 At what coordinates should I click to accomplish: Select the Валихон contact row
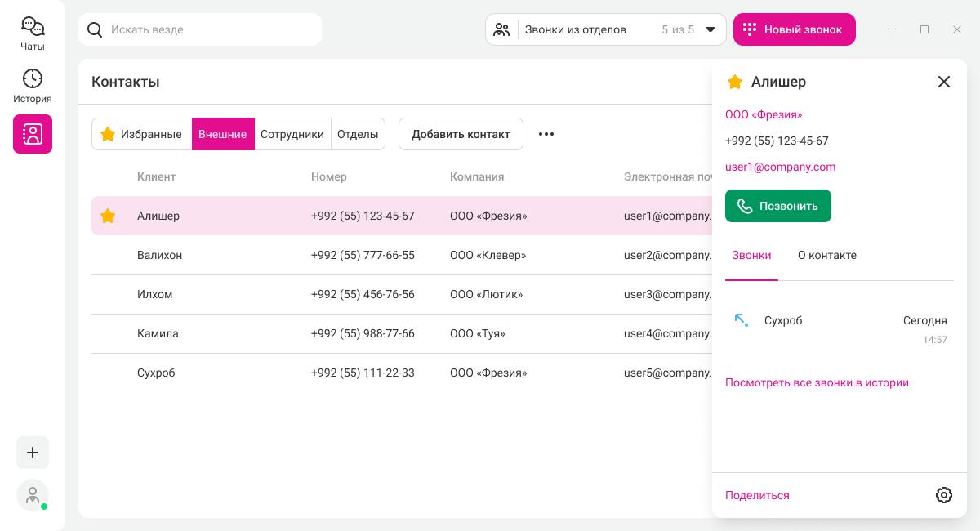402,255
